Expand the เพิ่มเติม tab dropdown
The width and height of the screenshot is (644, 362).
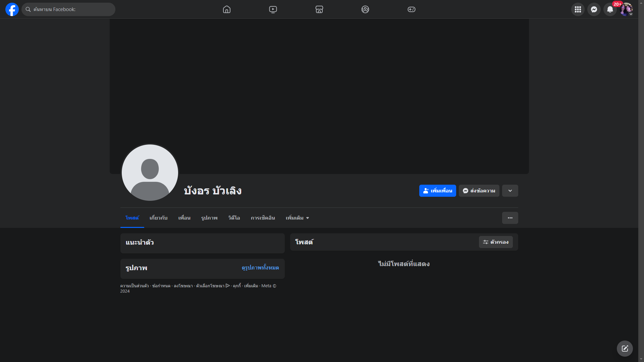click(x=297, y=218)
